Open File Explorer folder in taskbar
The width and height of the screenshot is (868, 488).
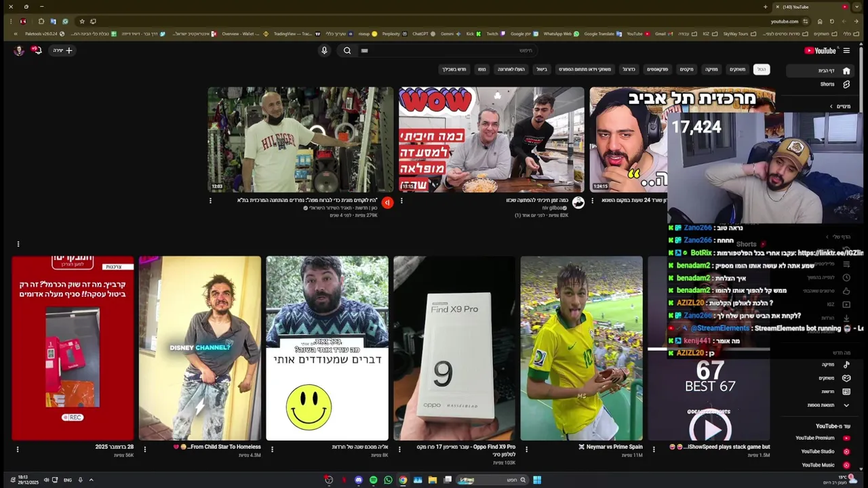pos(433,480)
